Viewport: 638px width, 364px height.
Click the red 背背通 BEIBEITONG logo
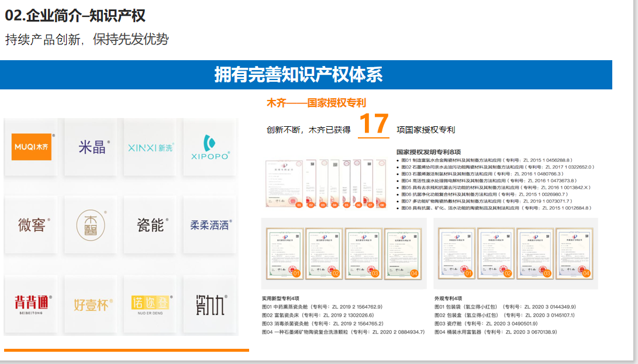tap(33, 304)
